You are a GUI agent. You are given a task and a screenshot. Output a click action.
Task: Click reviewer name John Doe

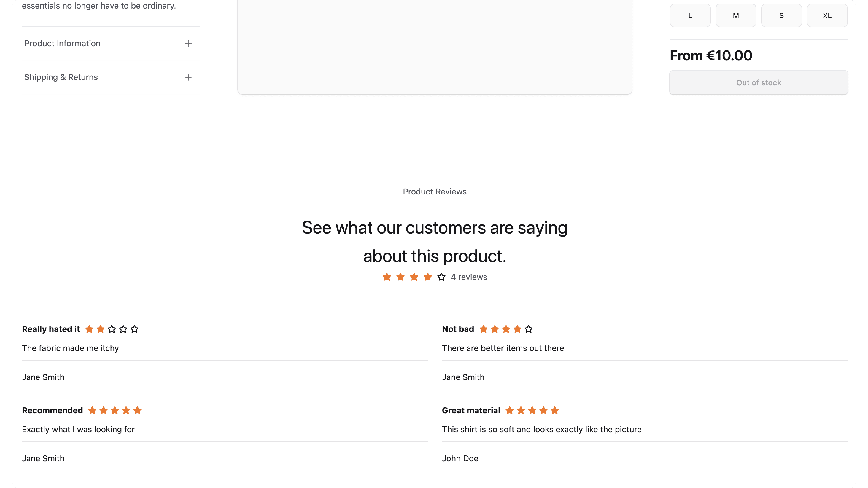click(x=460, y=458)
